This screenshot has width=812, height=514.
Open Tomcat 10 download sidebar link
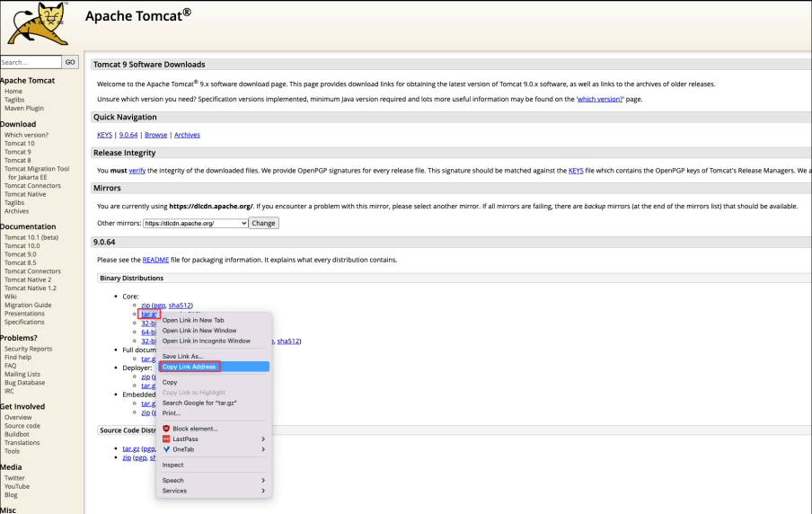pos(20,144)
